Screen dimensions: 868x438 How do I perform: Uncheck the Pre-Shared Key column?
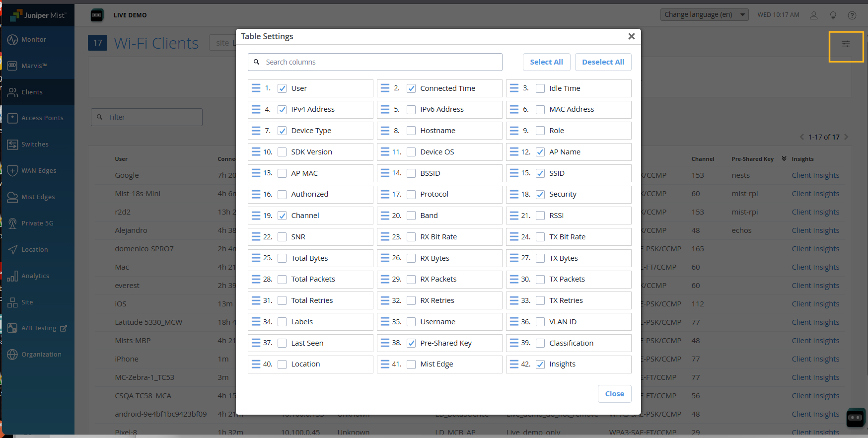point(411,343)
